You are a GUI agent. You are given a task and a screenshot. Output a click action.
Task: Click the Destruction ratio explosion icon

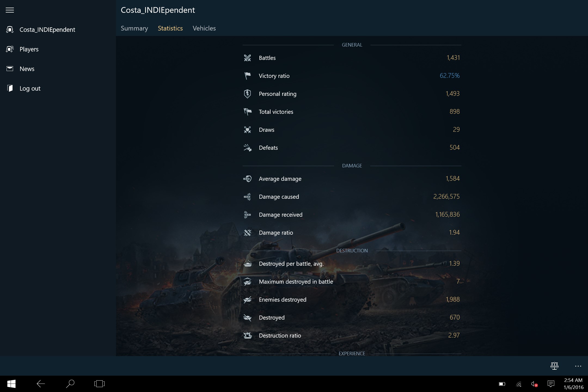248,335
